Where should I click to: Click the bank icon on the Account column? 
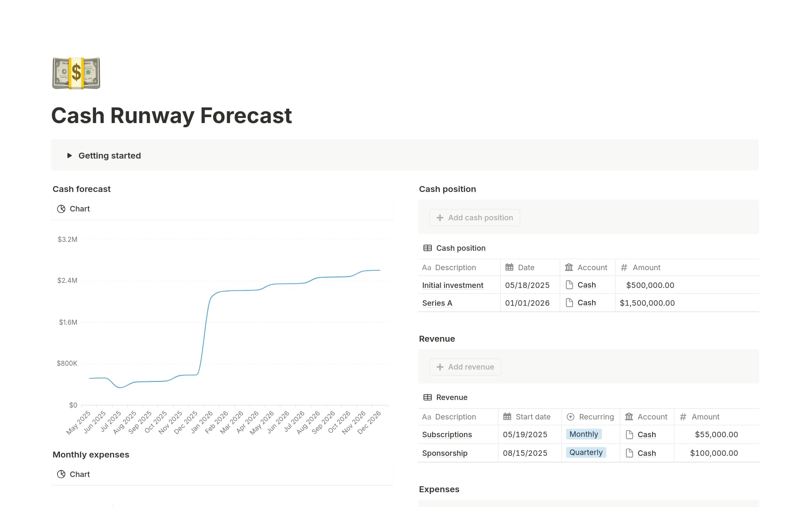(x=569, y=267)
